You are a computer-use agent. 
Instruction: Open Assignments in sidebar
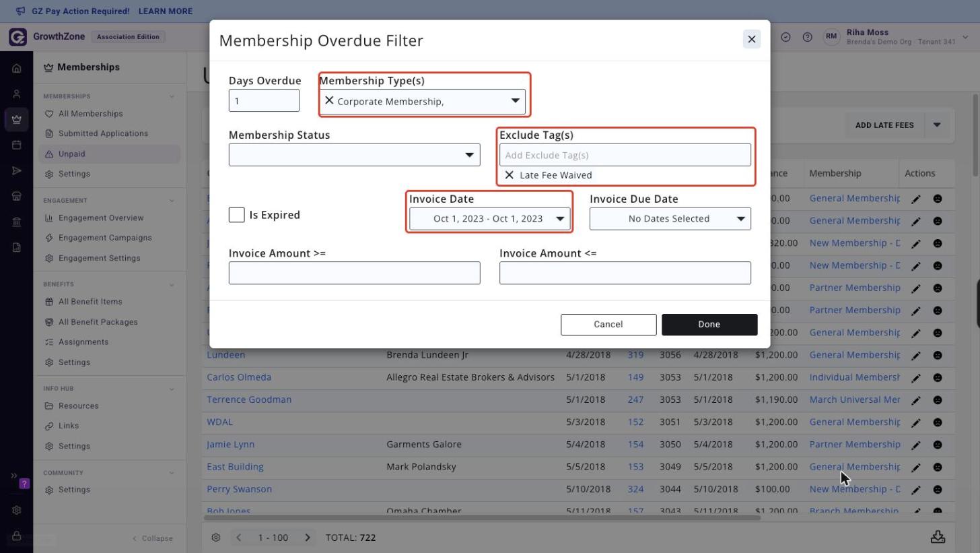point(83,342)
